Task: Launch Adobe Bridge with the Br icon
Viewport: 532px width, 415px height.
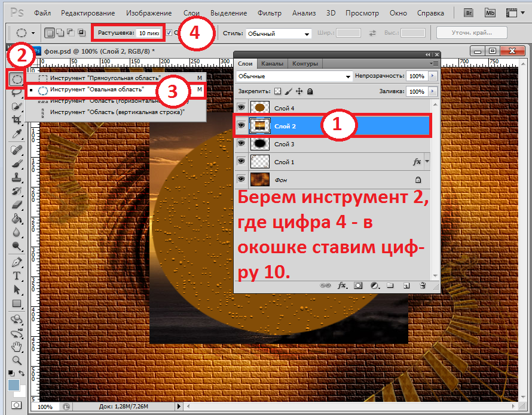Action: click(469, 13)
